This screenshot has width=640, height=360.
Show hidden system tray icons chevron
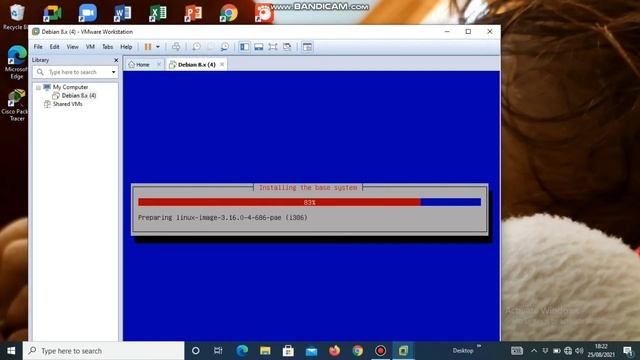tap(534, 351)
